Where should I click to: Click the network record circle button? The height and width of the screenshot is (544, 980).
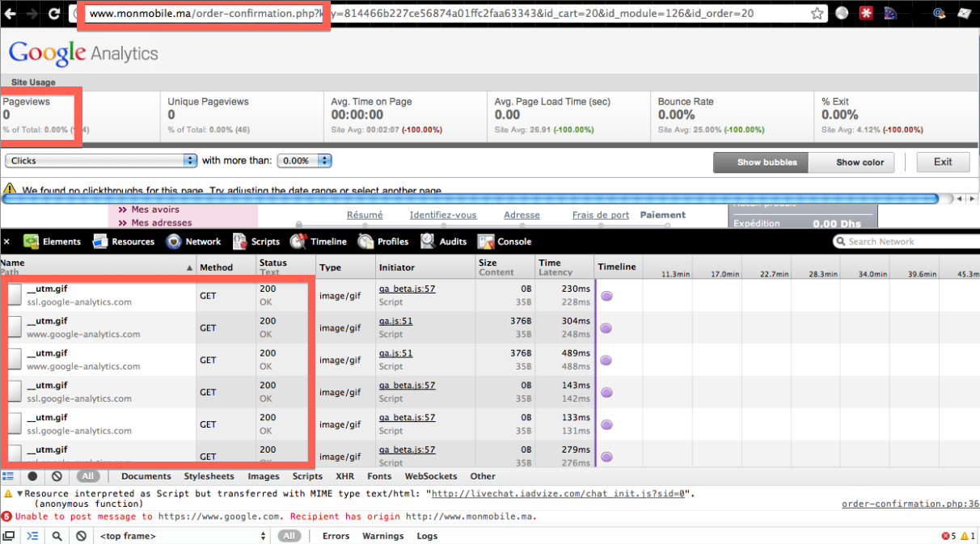[32, 476]
